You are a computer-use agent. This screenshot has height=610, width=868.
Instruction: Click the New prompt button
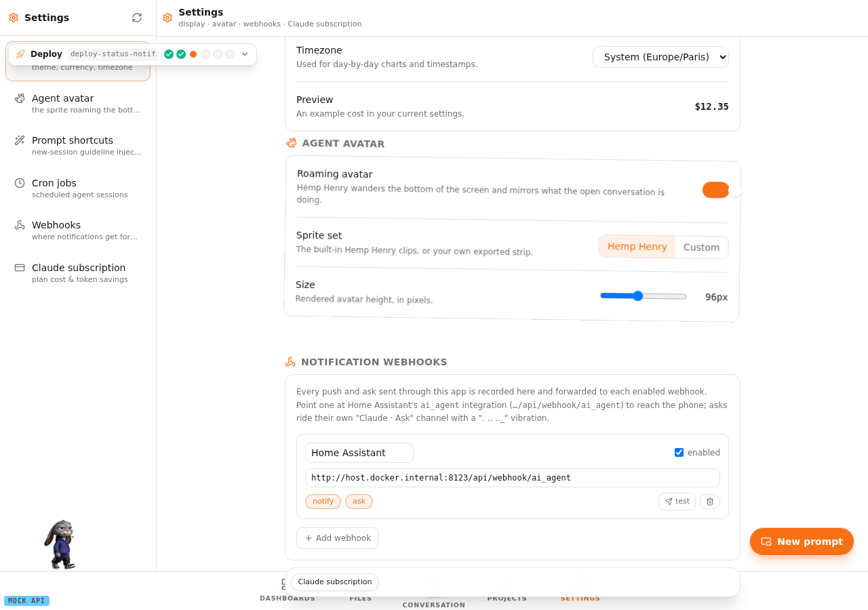(x=802, y=542)
